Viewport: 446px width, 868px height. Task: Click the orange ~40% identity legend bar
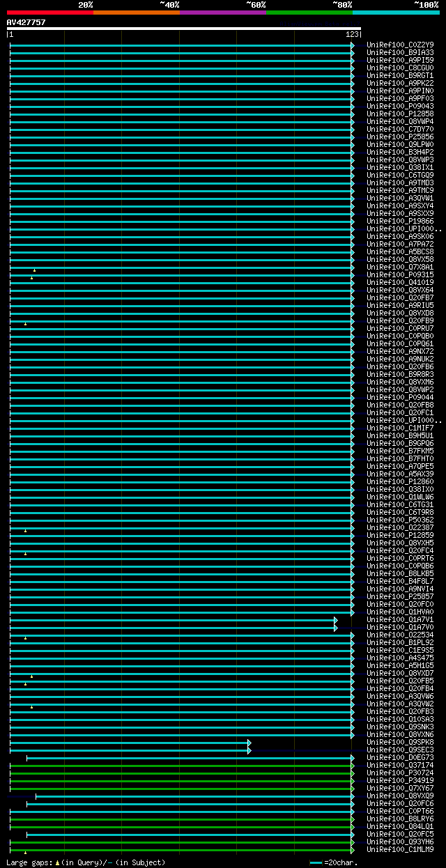(x=136, y=12)
